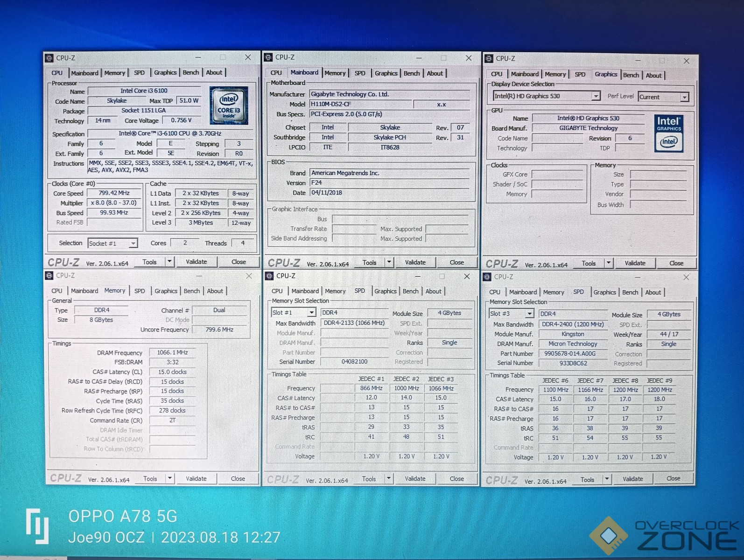Open the About tab in the Mainboard window

pyautogui.click(x=435, y=73)
